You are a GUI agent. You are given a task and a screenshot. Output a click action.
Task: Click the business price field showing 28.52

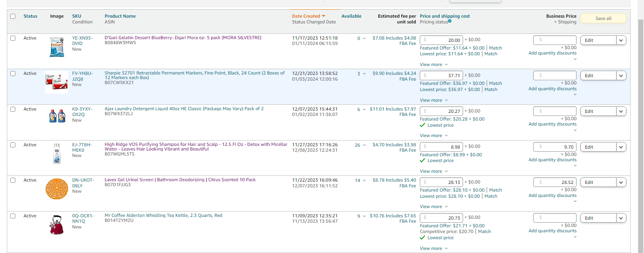(x=555, y=182)
